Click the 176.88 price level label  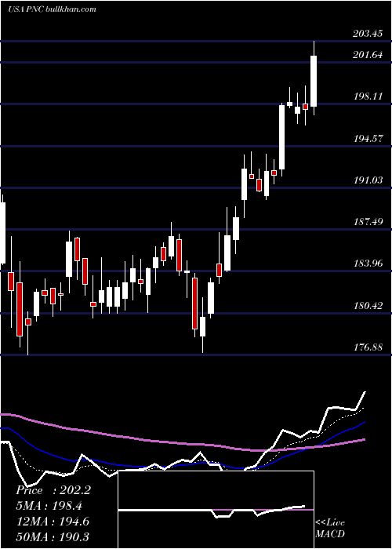pos(368,347)
